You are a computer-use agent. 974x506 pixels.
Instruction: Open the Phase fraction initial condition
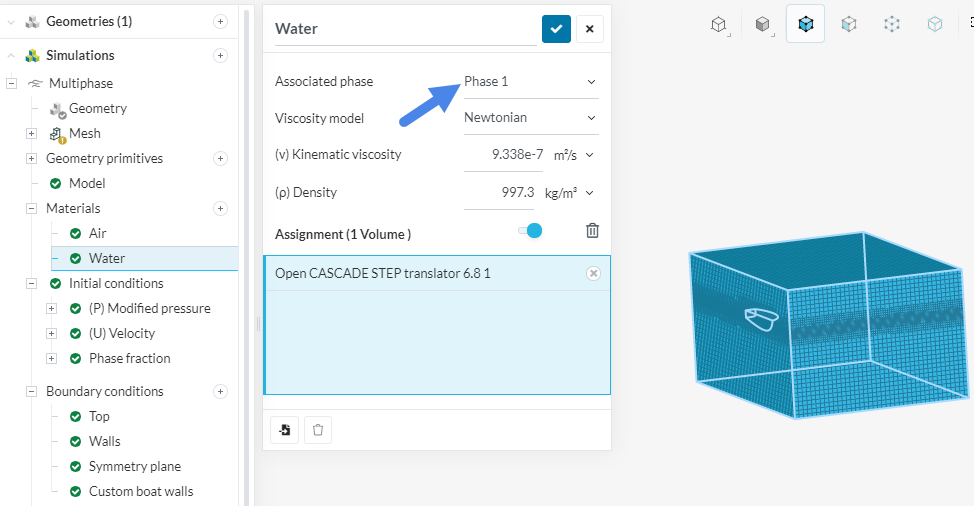129,358
